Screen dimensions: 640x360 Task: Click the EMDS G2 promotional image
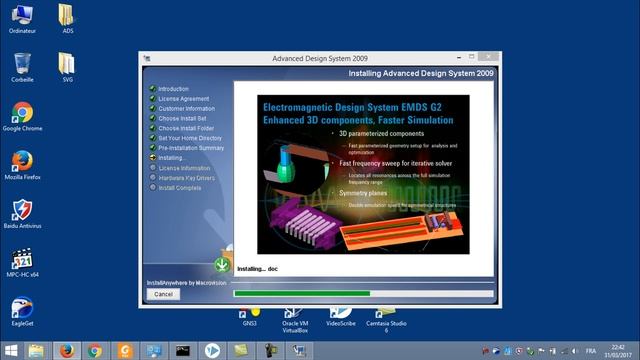[363, 175]
